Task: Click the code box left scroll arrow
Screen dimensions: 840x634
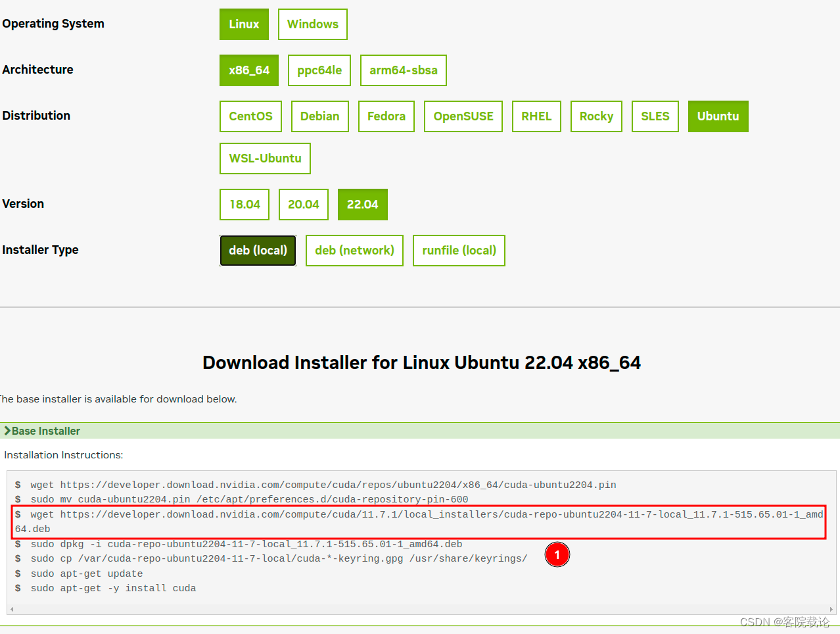Action: click(x=12, y=610)
